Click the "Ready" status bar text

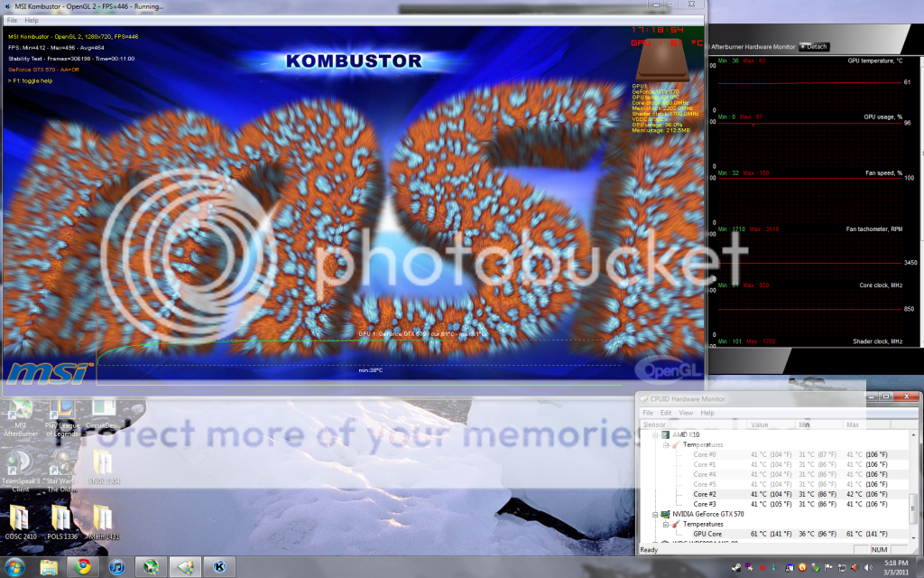649,550
